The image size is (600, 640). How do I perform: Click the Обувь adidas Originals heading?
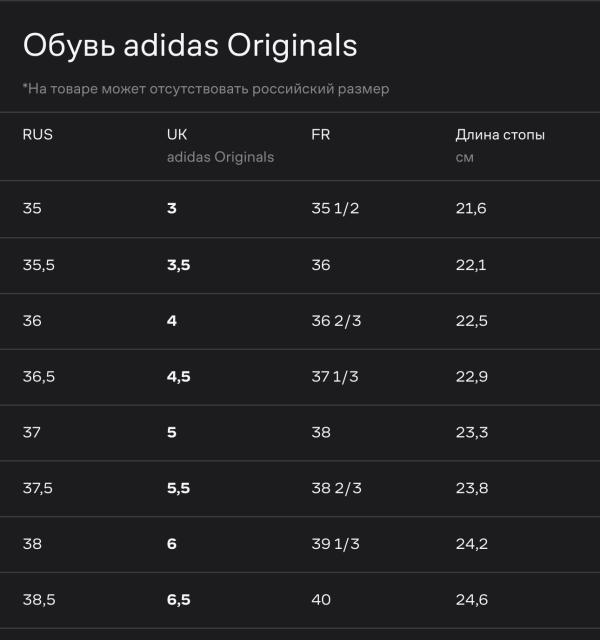(190, 45)
